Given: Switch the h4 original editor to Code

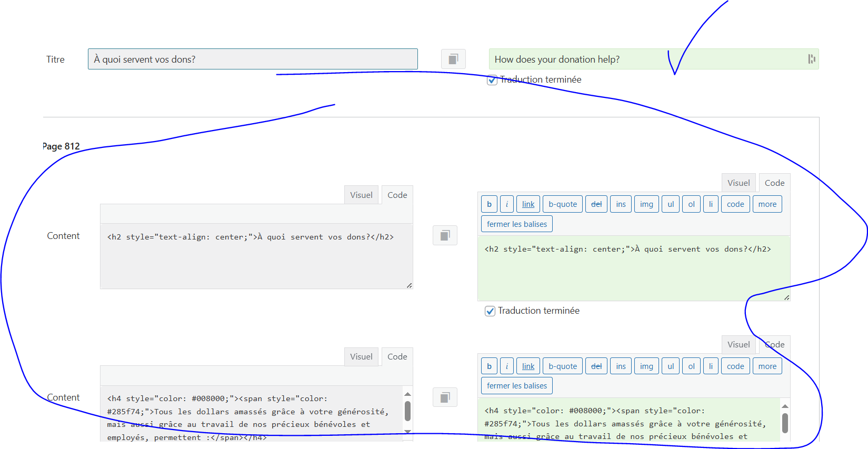Looking at the screenshot, I should tap(397, 356).
